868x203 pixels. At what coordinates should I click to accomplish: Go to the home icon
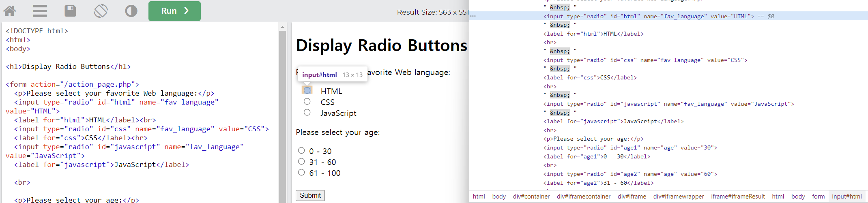[x=10, y=11]
